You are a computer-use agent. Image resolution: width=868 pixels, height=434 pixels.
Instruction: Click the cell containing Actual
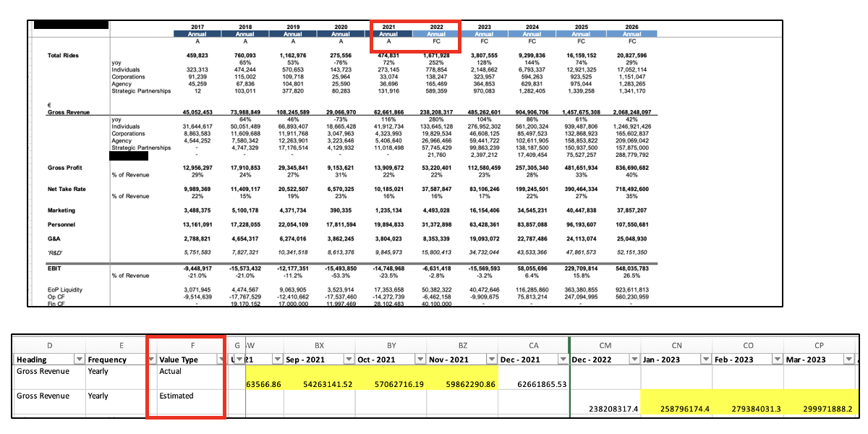[x=185, y=371]
